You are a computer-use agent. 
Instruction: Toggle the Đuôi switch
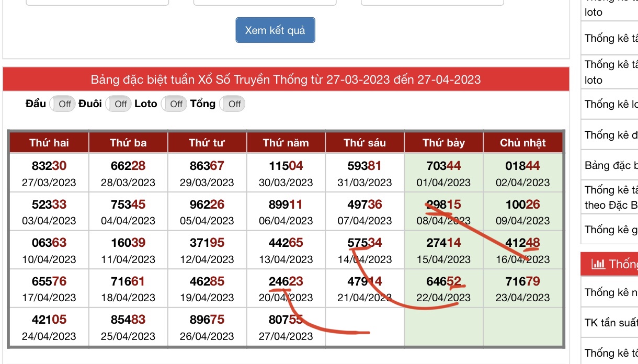click(x=119, y=104)
